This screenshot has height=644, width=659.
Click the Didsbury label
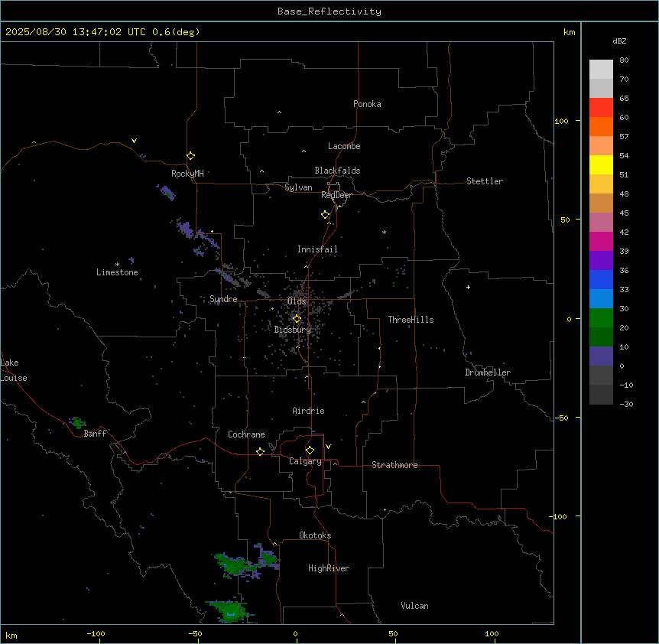293,330
